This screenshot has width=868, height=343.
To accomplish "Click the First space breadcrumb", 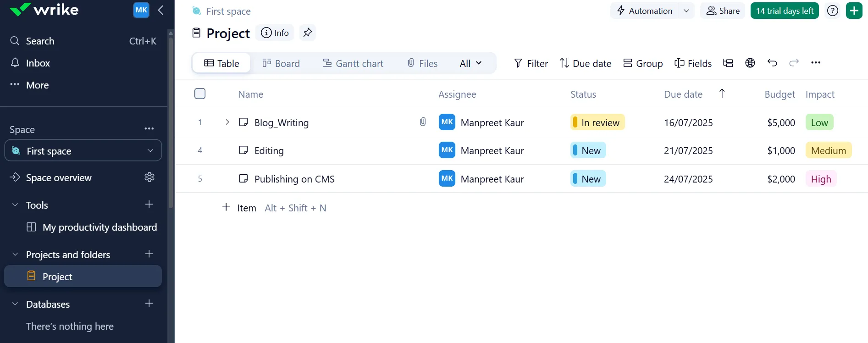I will (228, 11).
